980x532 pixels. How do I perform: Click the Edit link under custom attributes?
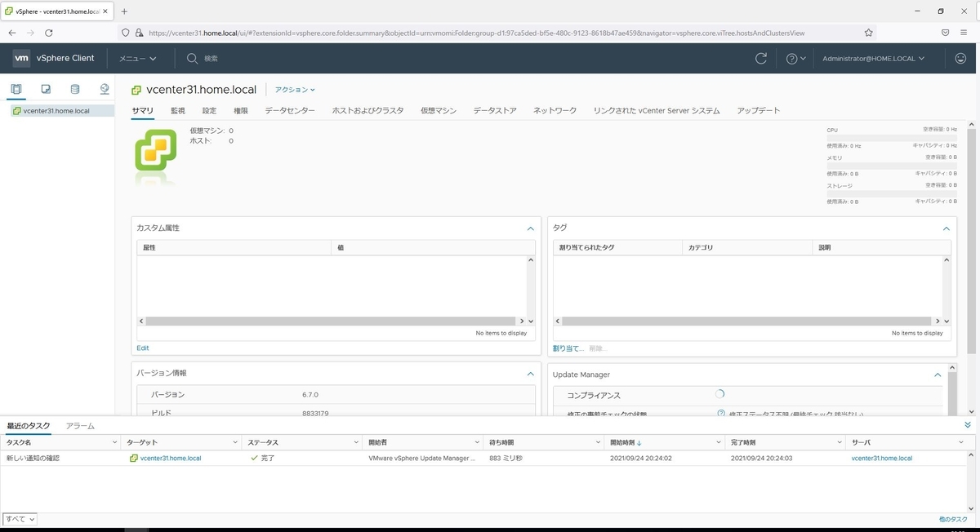(143, 348)
